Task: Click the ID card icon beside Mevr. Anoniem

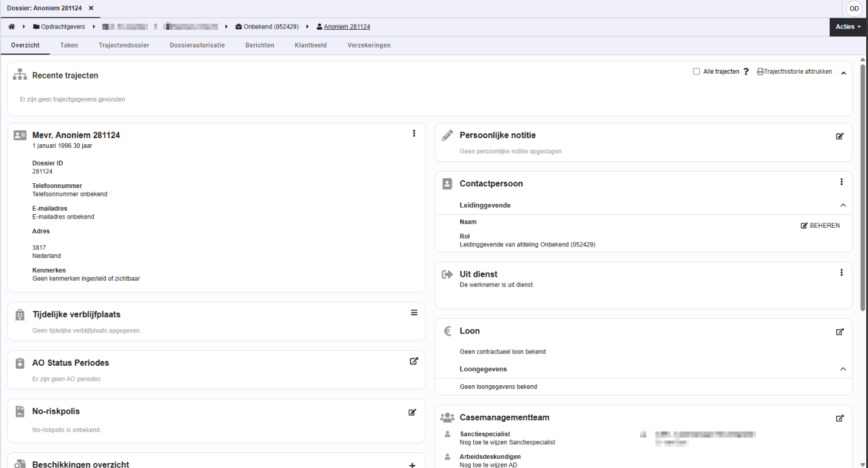Action: click(20, 135)
